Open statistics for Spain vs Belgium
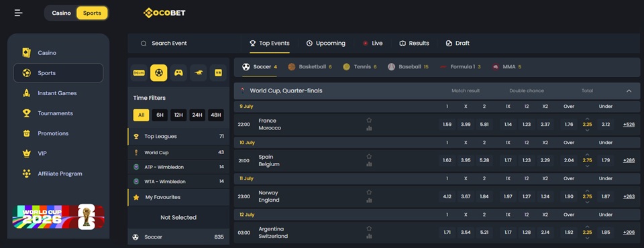The image size is (644, 248). pyautogui.click(x=369, y=164)
